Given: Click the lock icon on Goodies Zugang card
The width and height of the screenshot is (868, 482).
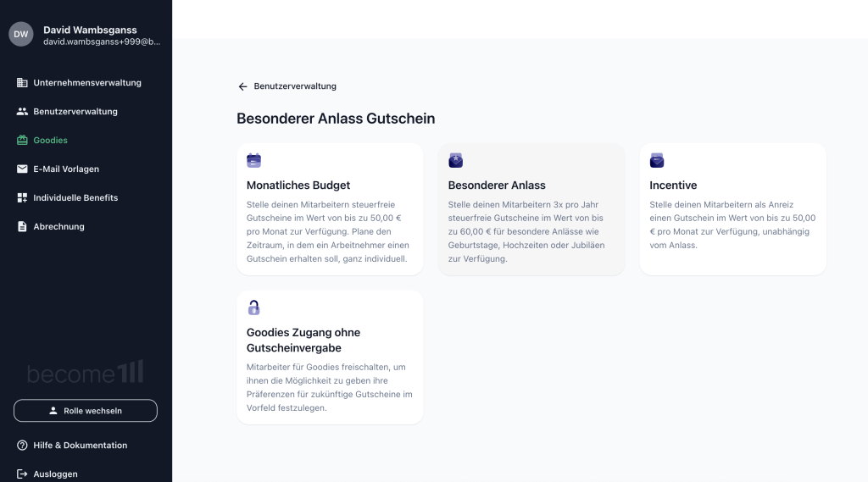Looking at the screenshot, I should [x=253, y=307].
